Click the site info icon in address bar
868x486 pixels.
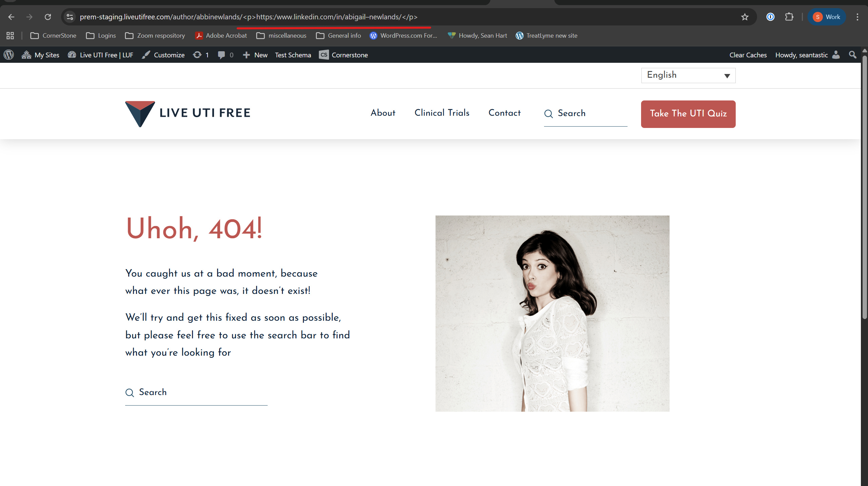[x=70, y=17]
